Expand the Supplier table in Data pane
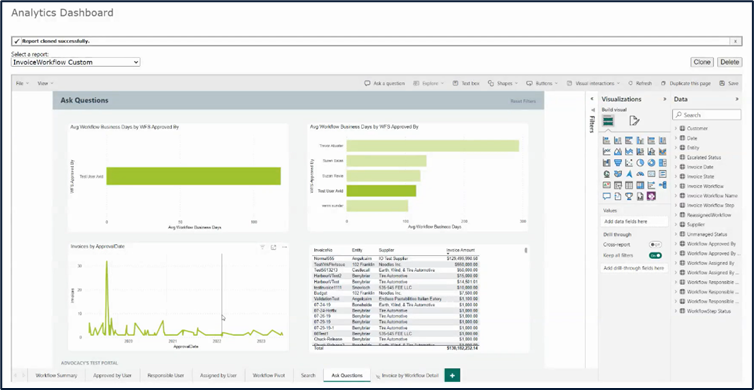The image size is (754, 390). 676,225
